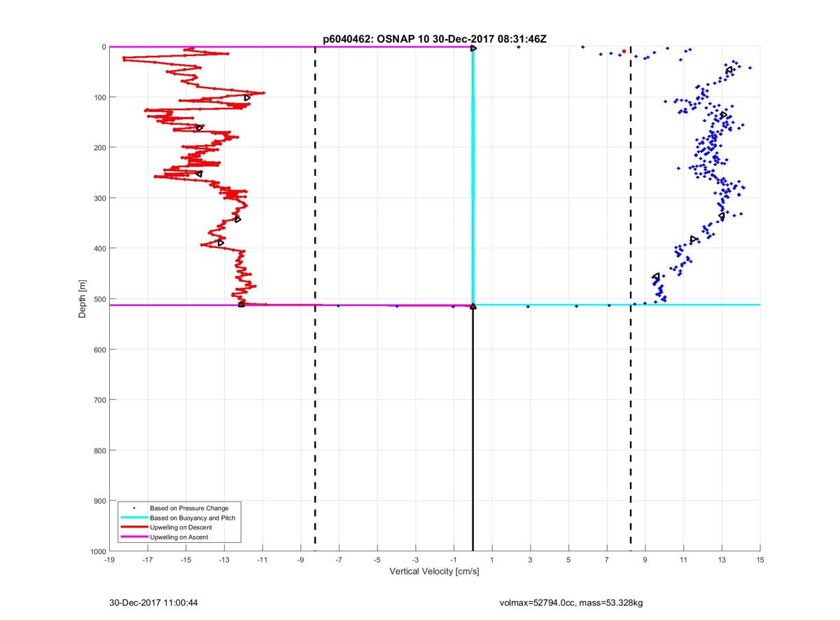840x620 pixels.
Task: Click the x-axis tick label '15'
Action: pos(760,560)
